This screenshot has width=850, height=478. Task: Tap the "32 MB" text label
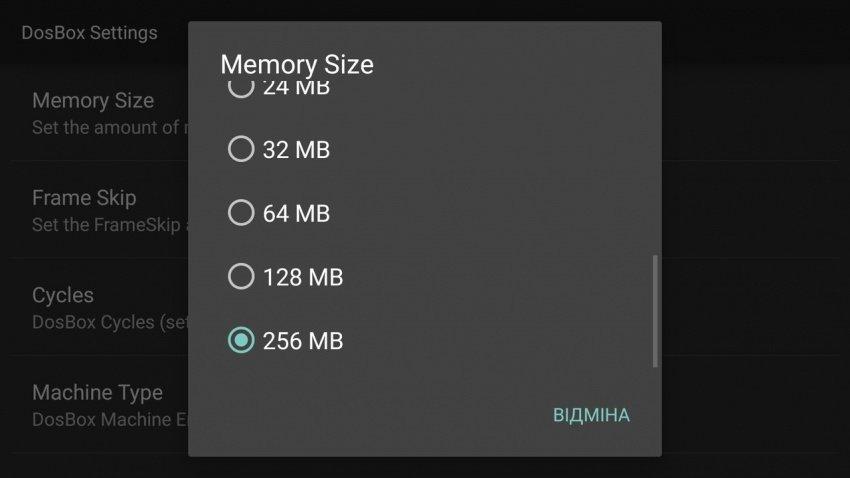[x=297, y=150]
